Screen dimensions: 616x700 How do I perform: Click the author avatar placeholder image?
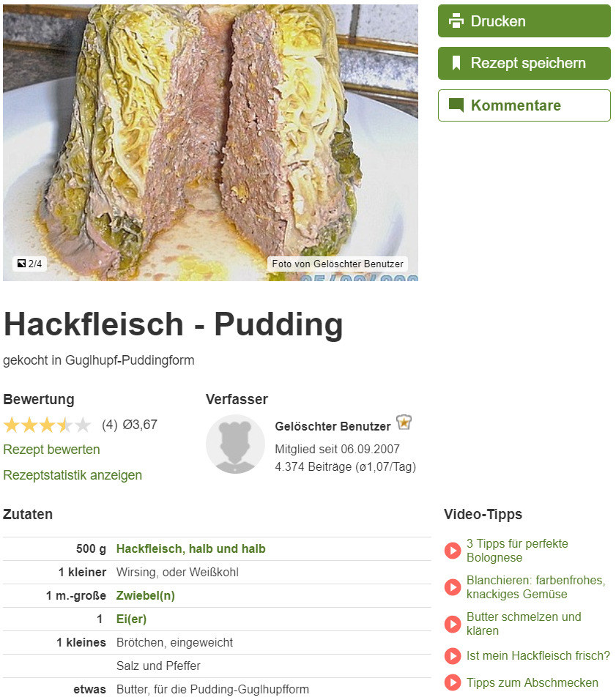(x=235, y=444)
